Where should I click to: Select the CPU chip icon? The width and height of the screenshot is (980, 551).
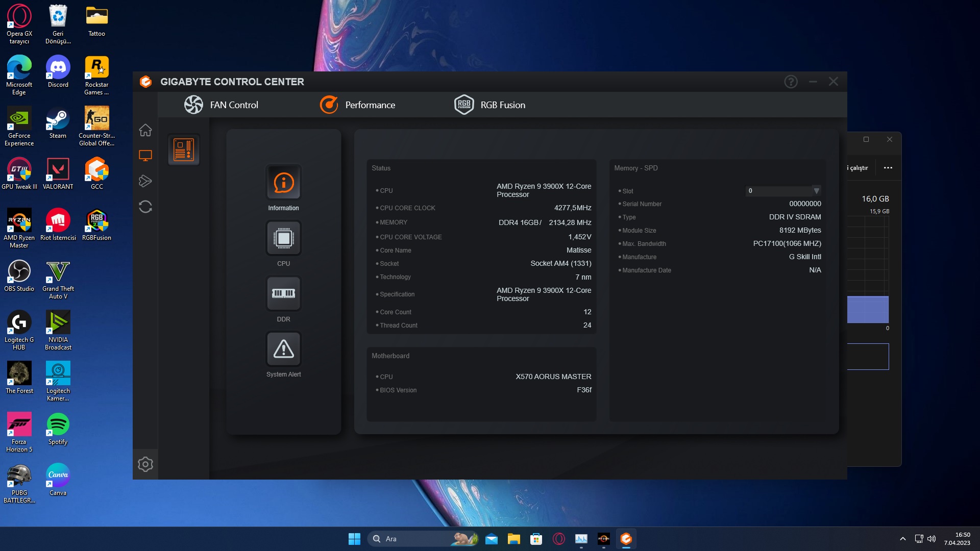283,238
